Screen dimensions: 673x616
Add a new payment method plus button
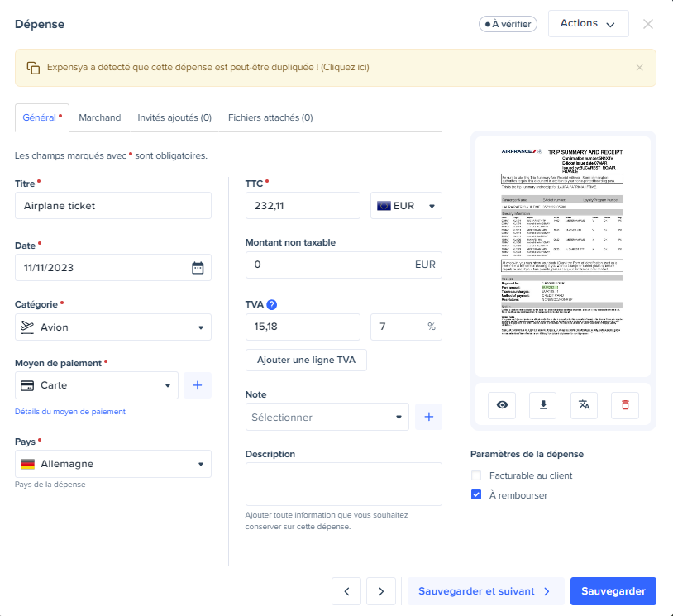[198, 385]
